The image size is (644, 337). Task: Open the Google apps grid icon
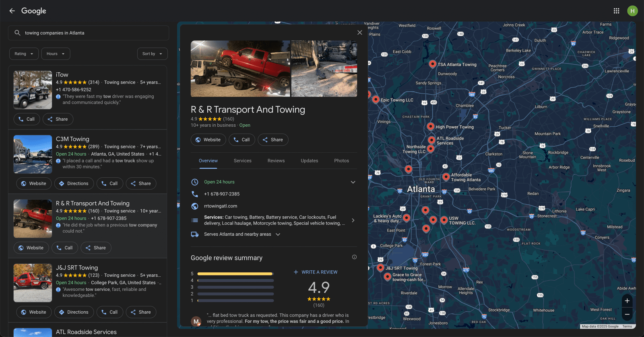pyautogui.click(x=616, y=11)
